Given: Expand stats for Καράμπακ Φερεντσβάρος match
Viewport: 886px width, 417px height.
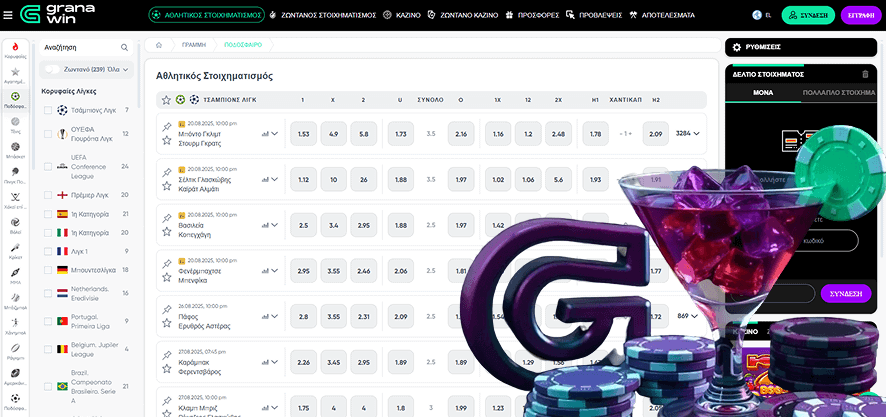Looking at the screenshot, I should [270, 362].
